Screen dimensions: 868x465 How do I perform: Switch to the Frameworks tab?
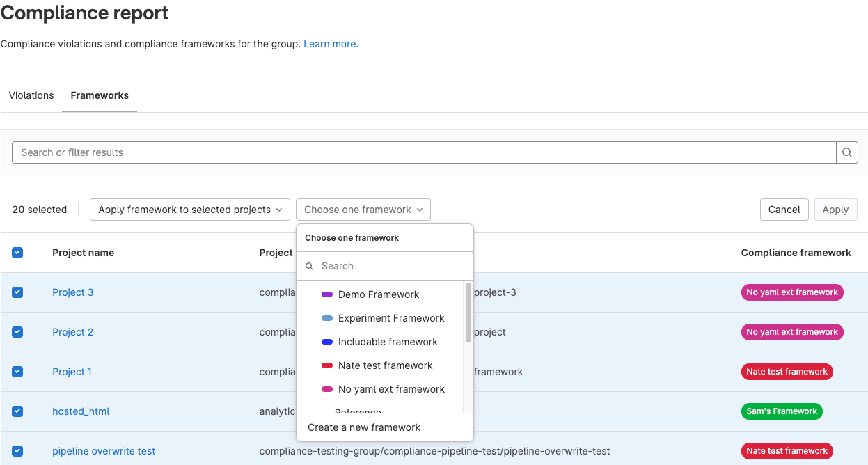tap(99, 95)
